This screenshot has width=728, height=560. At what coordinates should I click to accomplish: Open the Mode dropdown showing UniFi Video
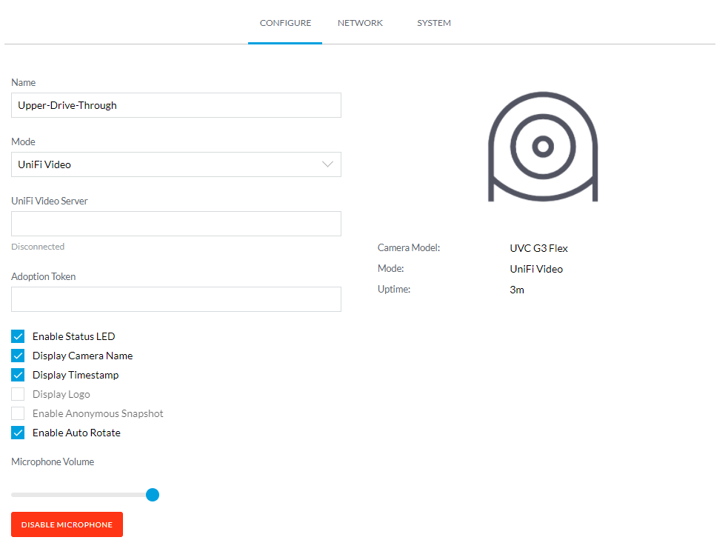[176, 164]
